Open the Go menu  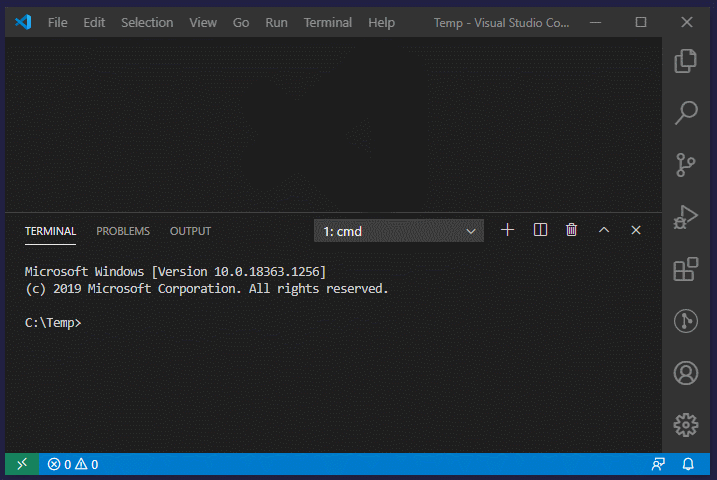coord(241,22)
